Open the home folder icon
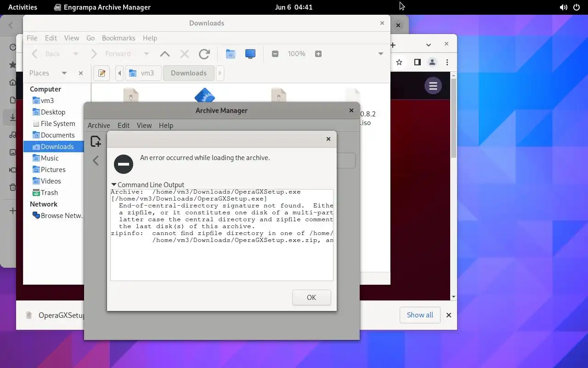Screen dimensions: 588x368 click(x=231, y=54)
